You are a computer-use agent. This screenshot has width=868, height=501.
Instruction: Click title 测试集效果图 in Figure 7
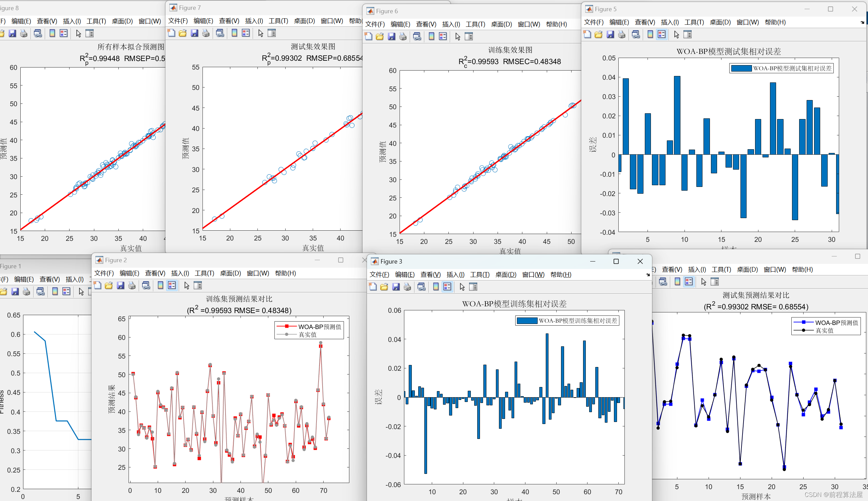(x=313, y=46)
